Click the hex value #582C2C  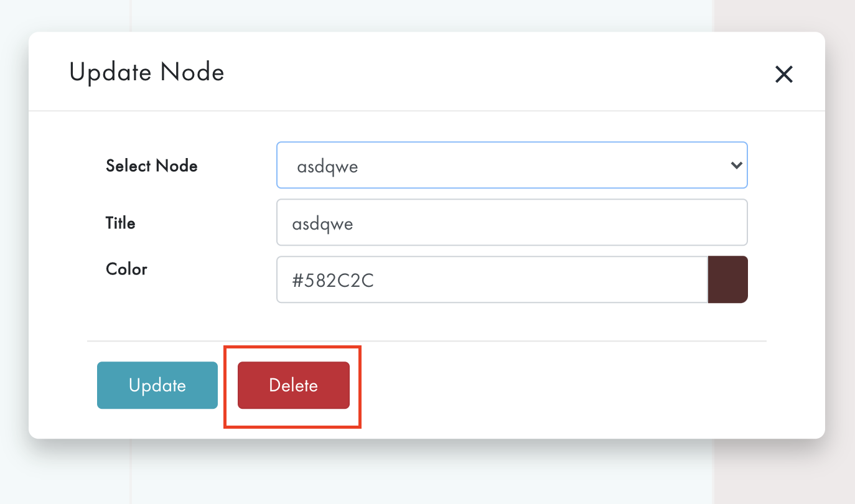pyautogui.click(x=334, y=280)
